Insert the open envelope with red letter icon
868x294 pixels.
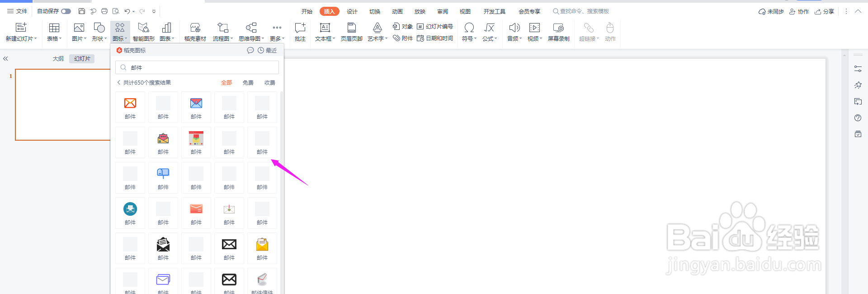[163, 138]
